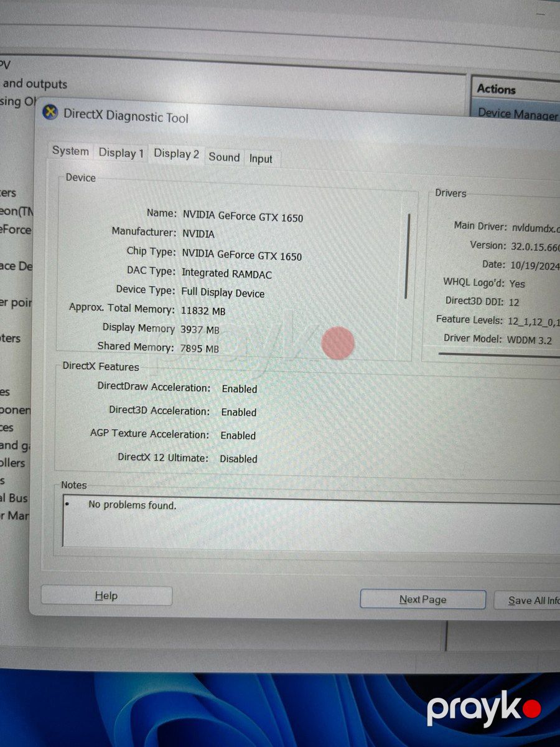
Task: Select 'No problems found.' note text
Action: (x=132, y=505)
